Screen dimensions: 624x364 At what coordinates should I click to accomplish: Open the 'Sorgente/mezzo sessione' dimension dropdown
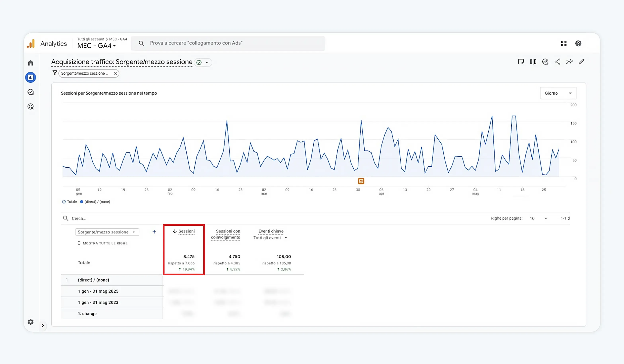pos(107,232)
